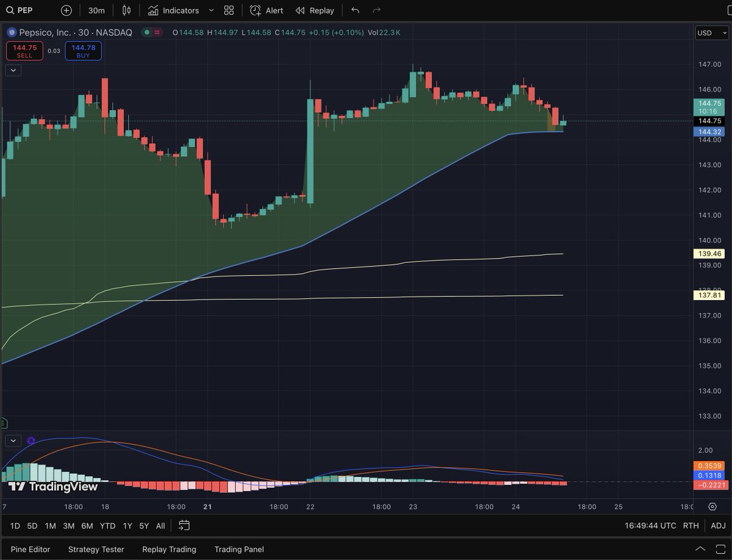Collapse the chart legend chevron
The image size is (732, 560).
[13, 70]
